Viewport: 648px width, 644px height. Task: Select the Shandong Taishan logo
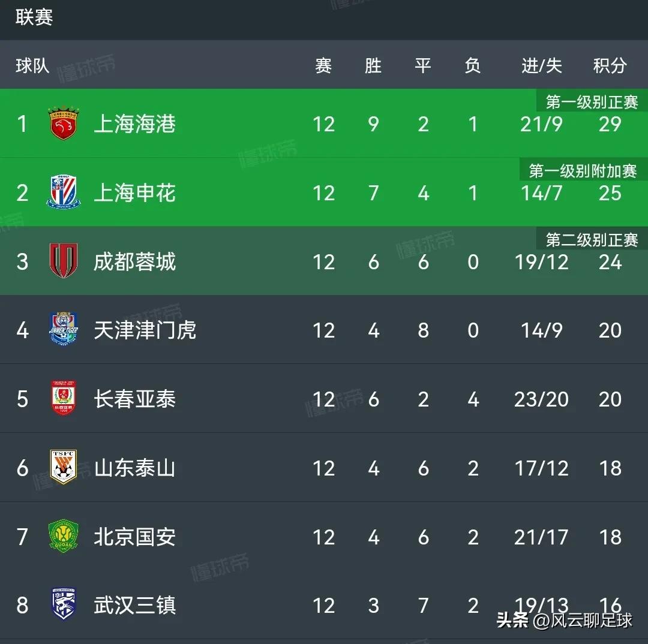[x=62, y=468]
